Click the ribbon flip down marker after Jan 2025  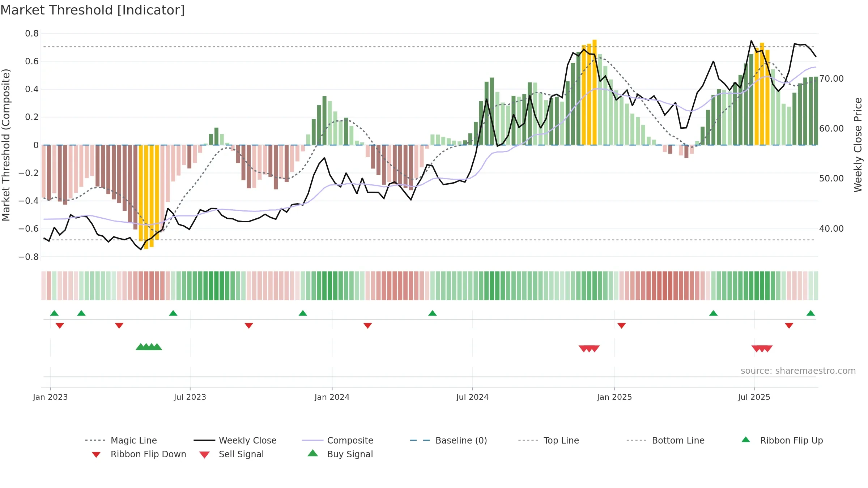(622, 326)
